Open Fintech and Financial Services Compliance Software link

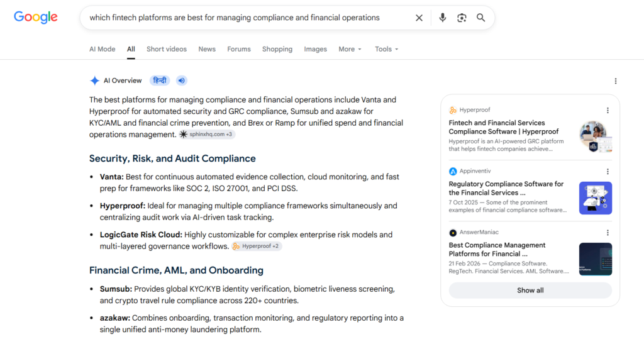click(504, 127)
